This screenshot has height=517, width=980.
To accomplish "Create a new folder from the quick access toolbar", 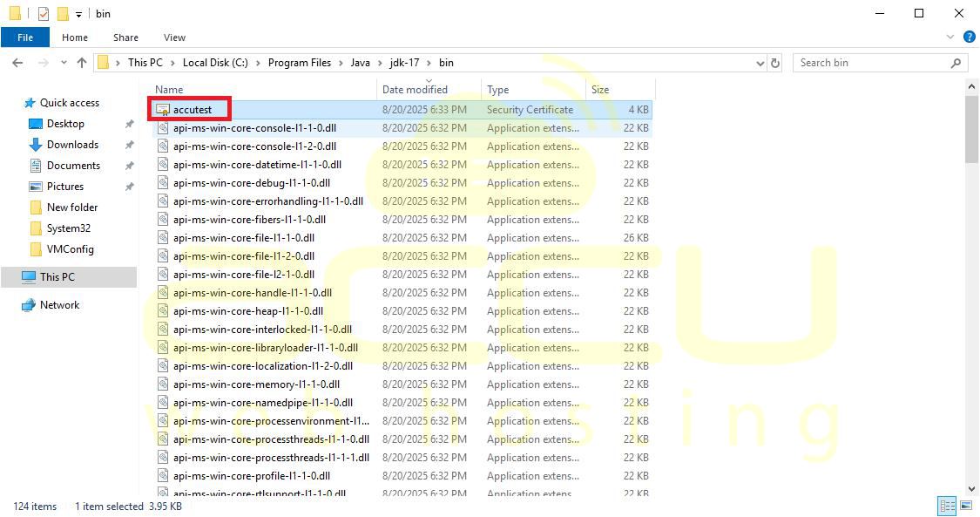I will 62,13.
